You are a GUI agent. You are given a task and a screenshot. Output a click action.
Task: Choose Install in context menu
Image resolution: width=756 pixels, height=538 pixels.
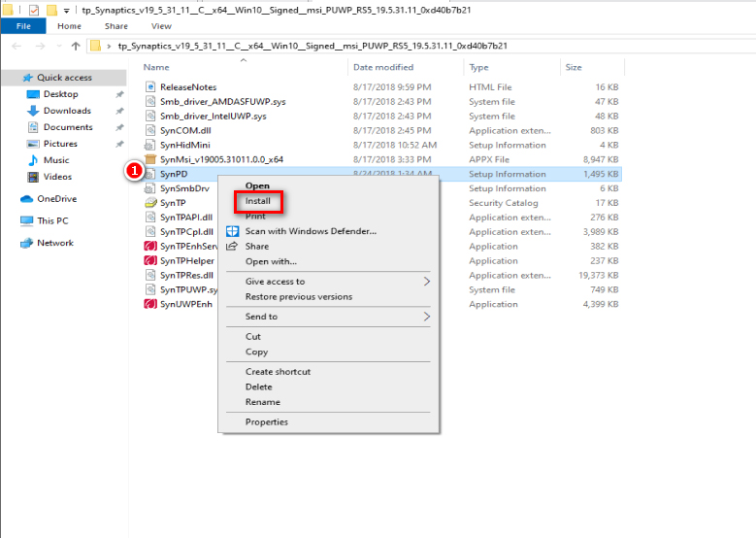258,201
